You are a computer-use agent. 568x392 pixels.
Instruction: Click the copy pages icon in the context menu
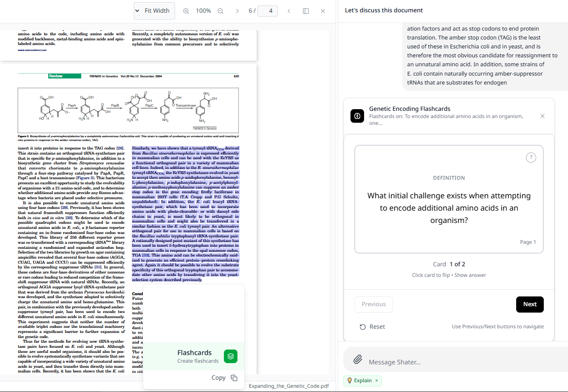coord(233,378)
